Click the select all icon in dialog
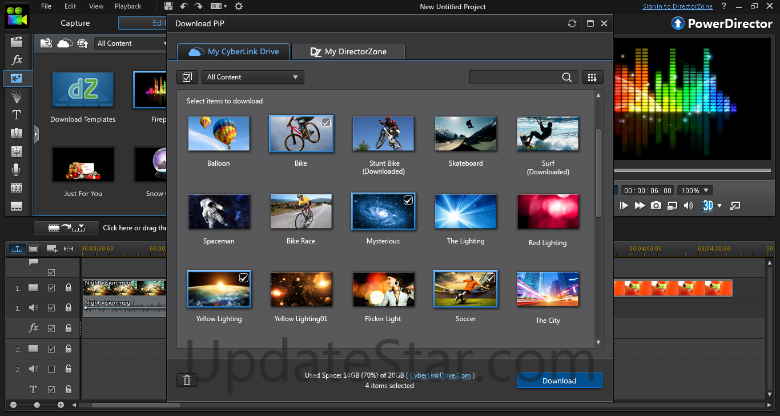 pyautogui.click(x=187, y=77)
